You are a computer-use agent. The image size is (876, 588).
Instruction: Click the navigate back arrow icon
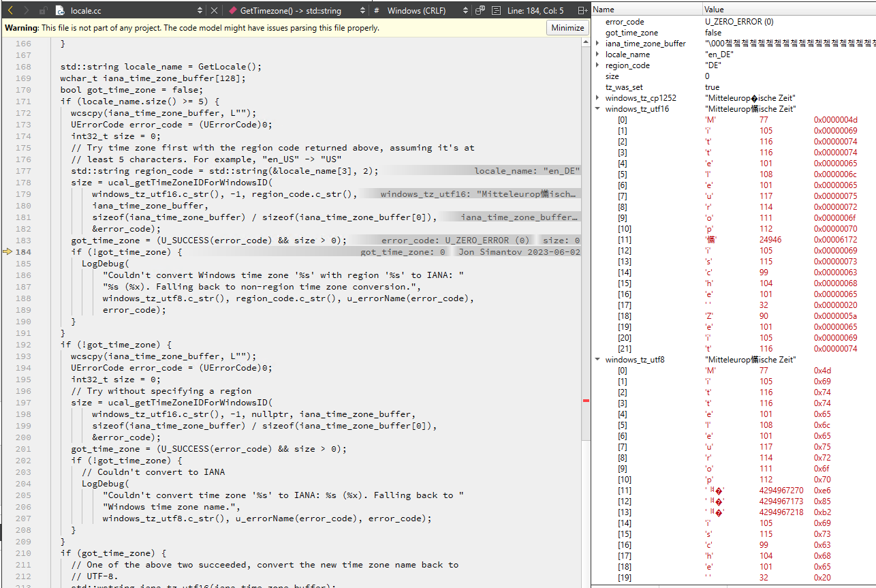(10, 10)
